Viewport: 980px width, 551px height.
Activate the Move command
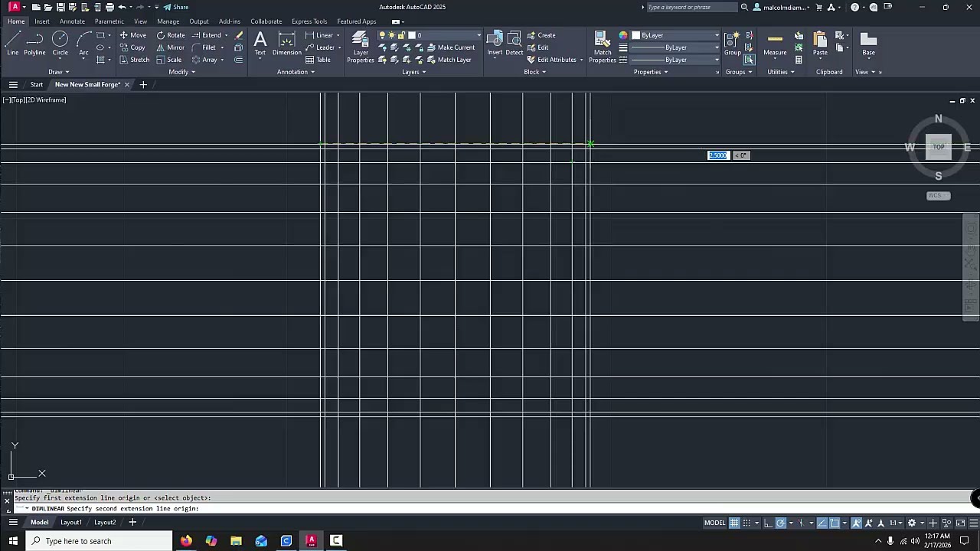tap(132, 35)
